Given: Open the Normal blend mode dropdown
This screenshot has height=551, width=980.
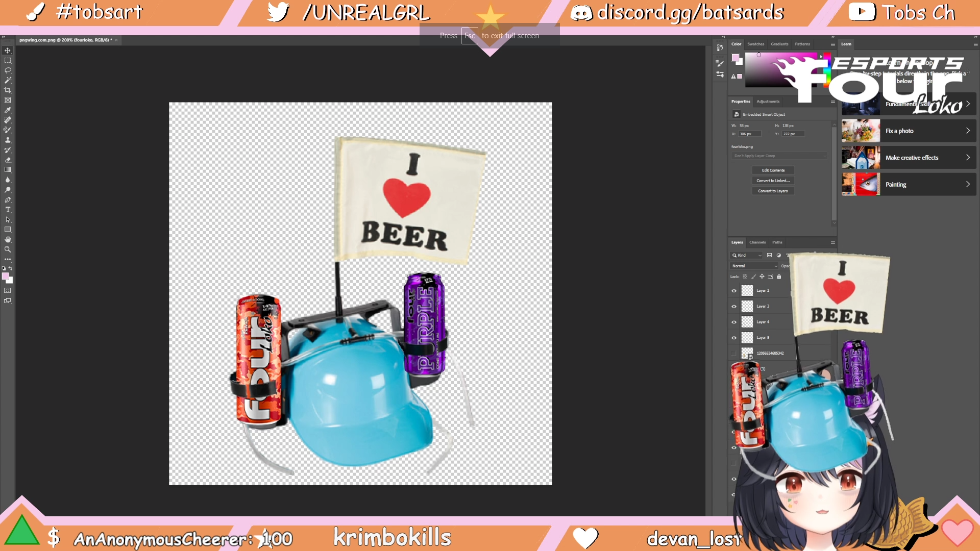Looking at the screenshot, I should (x=754, y=266).
